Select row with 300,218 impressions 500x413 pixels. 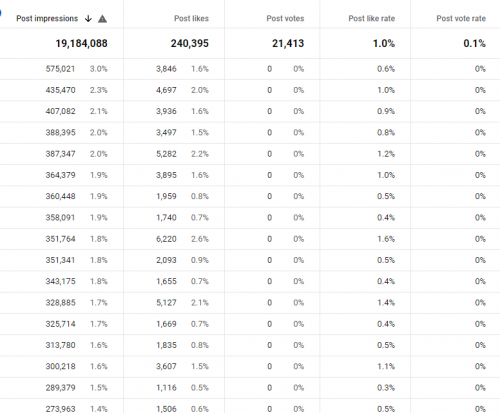coord(250,366)
